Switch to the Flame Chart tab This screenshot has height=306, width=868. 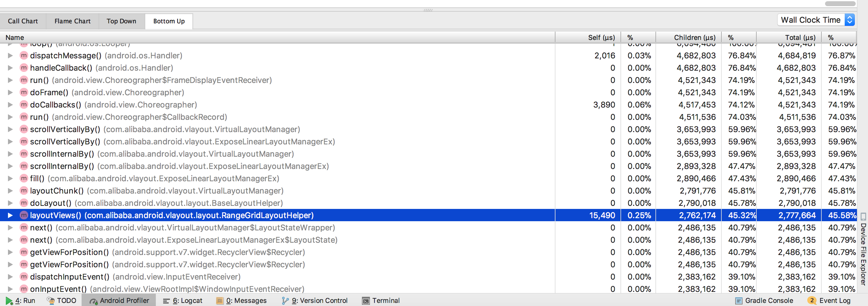pos(72,21)
